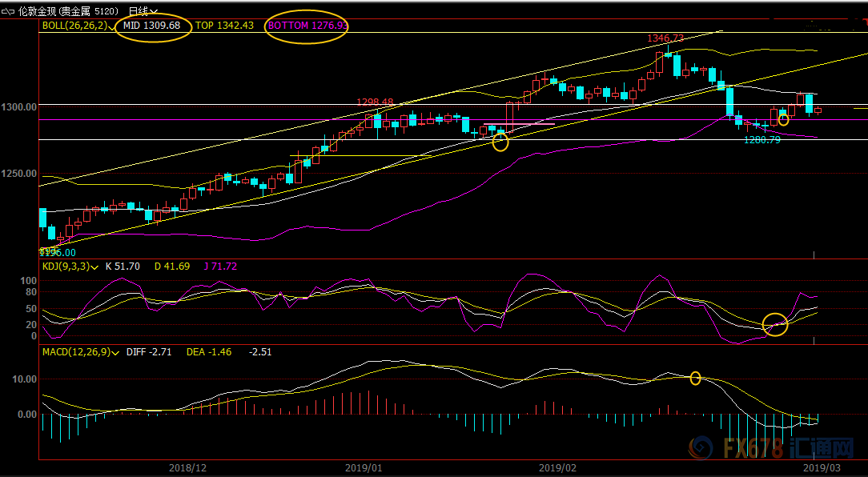Click the 1280.79 low price label
868x477 pixels.
[x=762, y=140]
